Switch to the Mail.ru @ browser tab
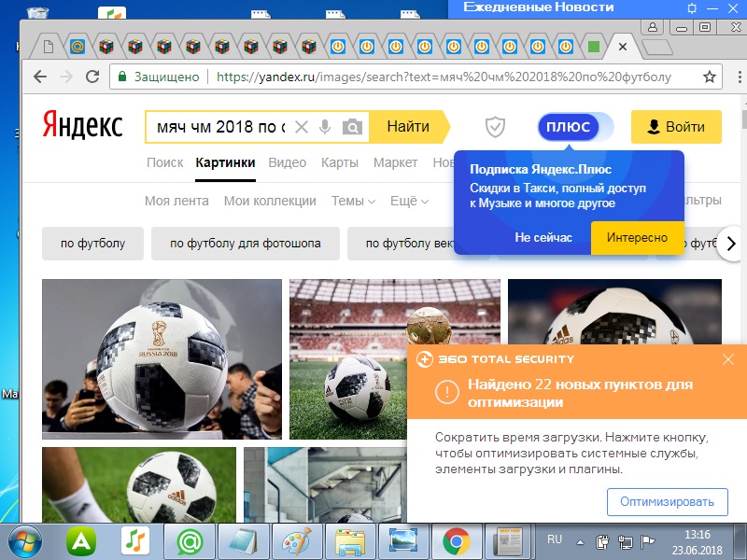 click(78, 47)
